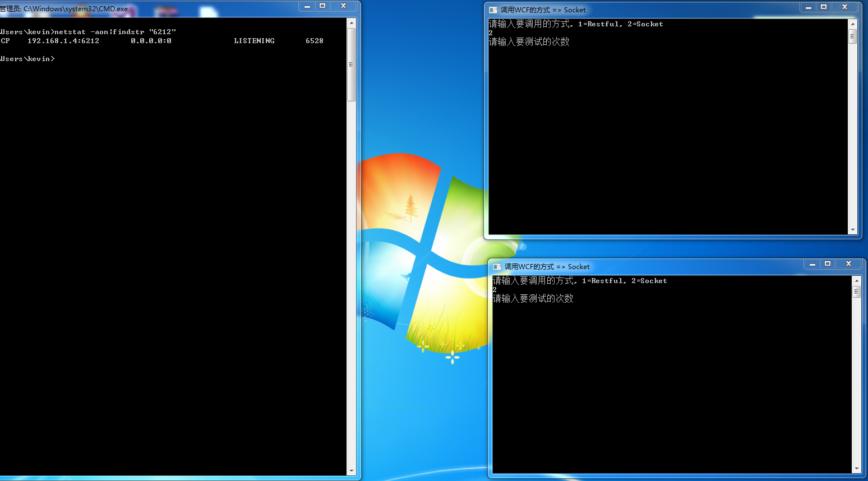Minimize the upper Socket console window

[x=809, y=7]
